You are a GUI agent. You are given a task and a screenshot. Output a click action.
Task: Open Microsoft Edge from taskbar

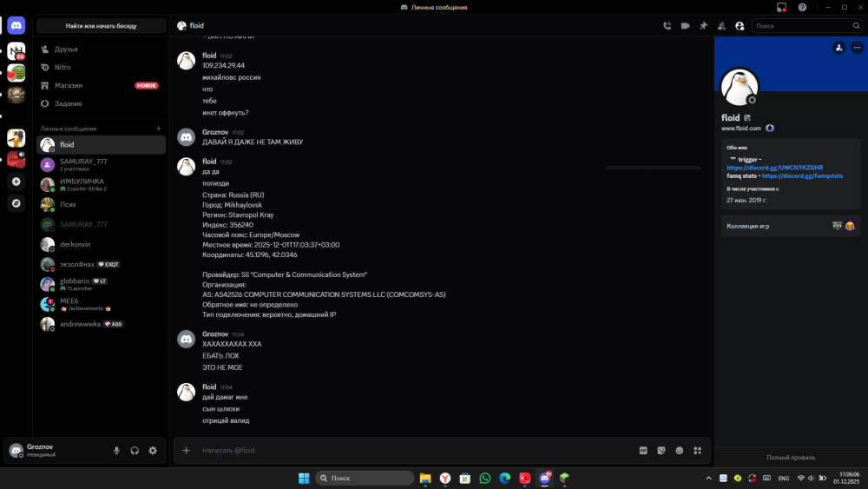coord(505,478)
